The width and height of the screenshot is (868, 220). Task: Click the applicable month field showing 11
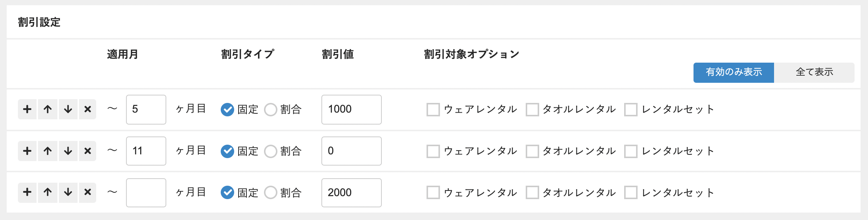pyautogui.click(x=146, y=151)
